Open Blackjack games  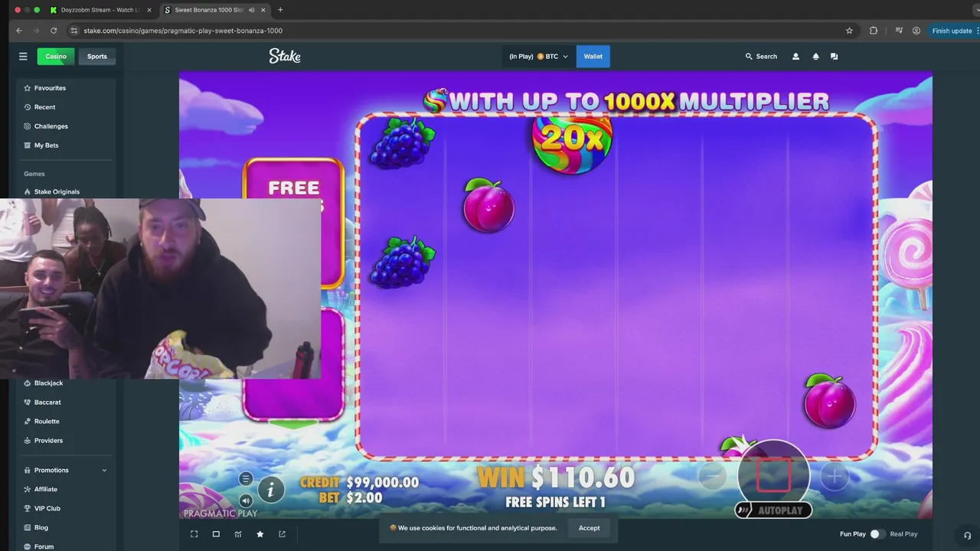coord(48,383)
